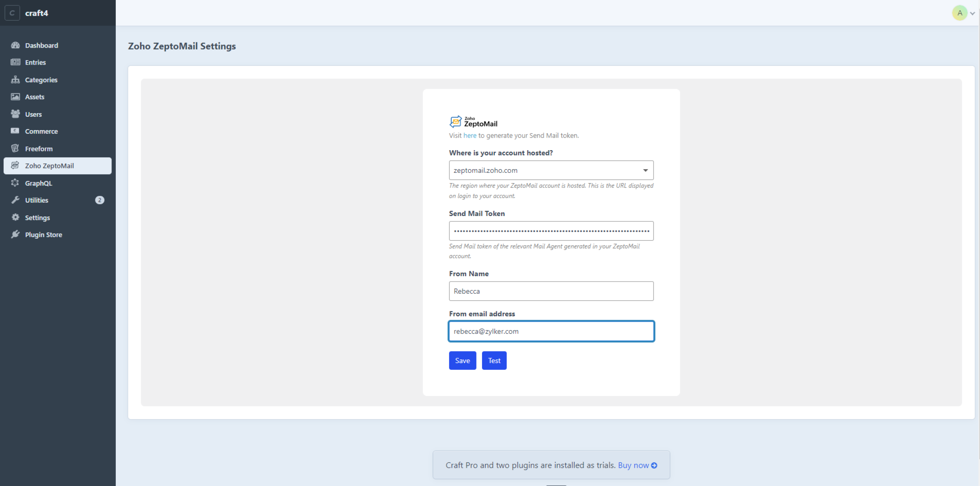Click the Zoho ZeptoMail Settings heading
This screenshot has width=980, height=486.
182,46
